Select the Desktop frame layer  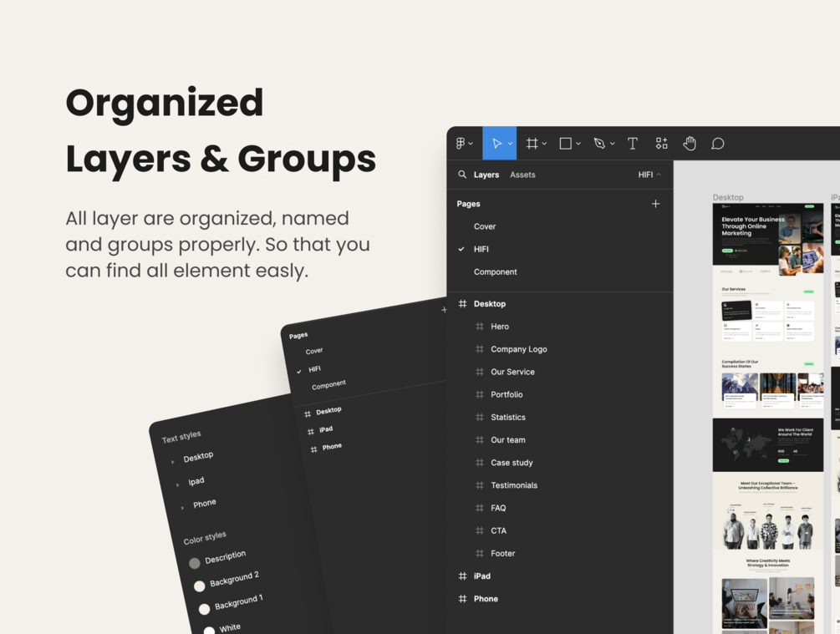pyautogui.click(x=490, y=303)
